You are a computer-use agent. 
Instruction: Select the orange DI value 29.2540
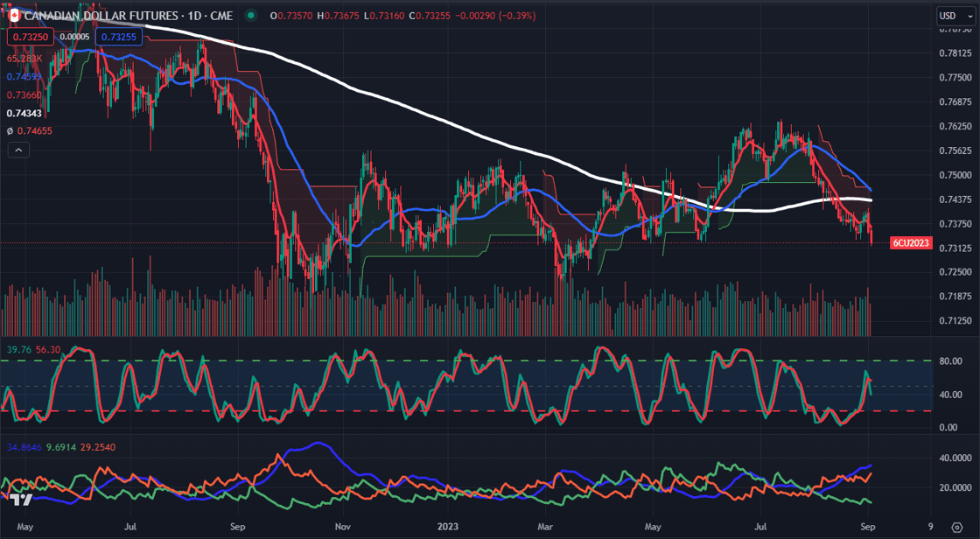100,447
